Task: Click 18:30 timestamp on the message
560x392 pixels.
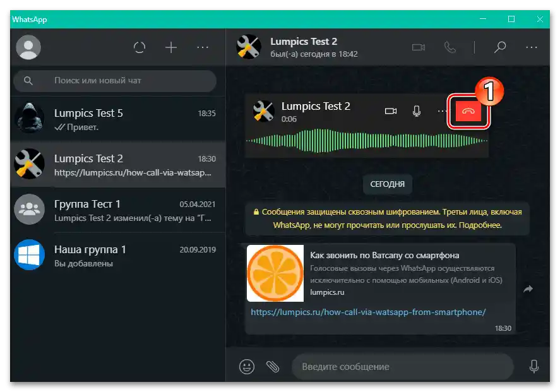Action: click(503, 328)
